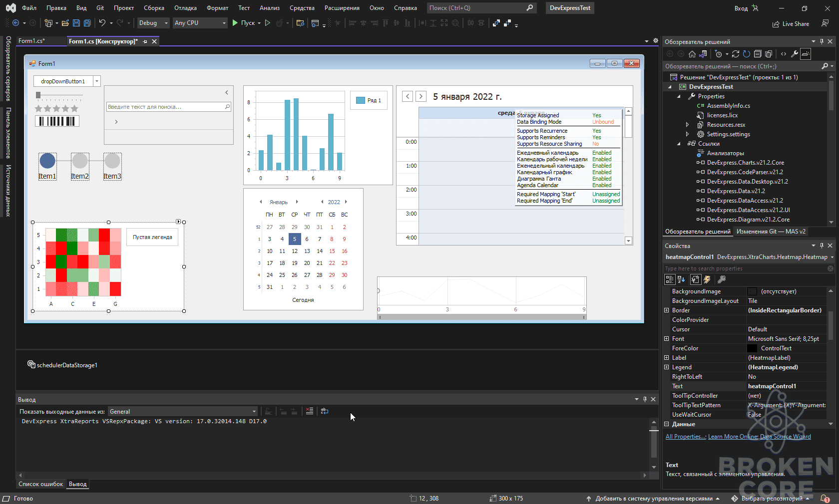Click the wrench Properties icon in Solution Explorer toolbar
Screen dimensions: 839x504
[x=794, y=54]
